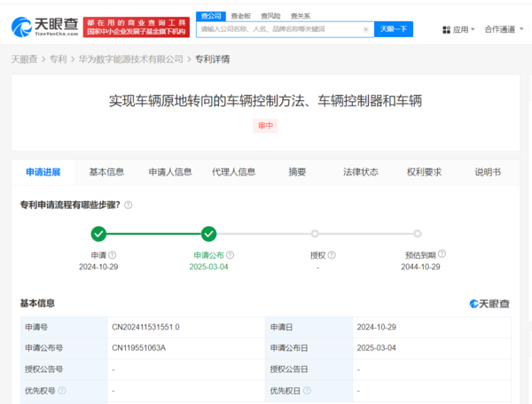Image resolution: width=532 pixels, height=404 pixels.
Task: Click help icon beside 专利申请流程有哪些步骤
Action: (129, 205)
